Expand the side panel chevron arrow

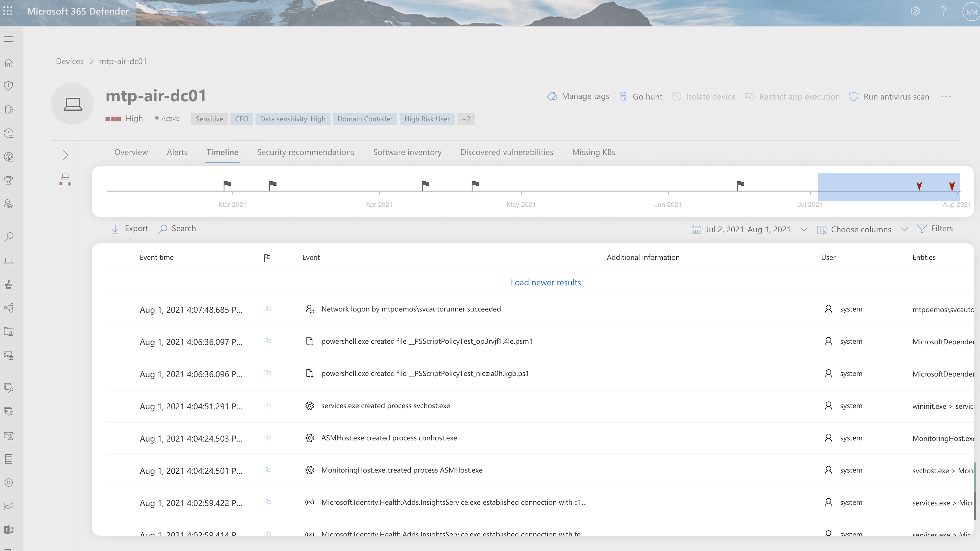tap(65, 155)
